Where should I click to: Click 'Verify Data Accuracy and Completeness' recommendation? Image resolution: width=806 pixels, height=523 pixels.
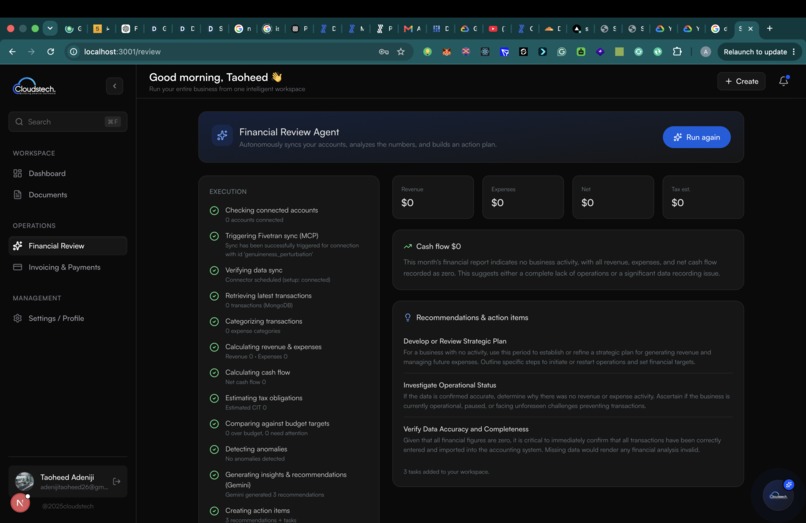[466, 429]
